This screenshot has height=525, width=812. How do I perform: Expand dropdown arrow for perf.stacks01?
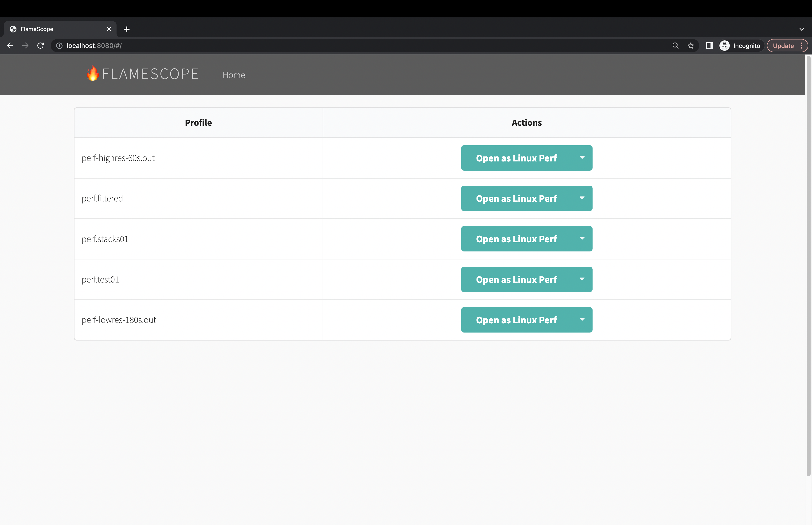coord(582,239)
